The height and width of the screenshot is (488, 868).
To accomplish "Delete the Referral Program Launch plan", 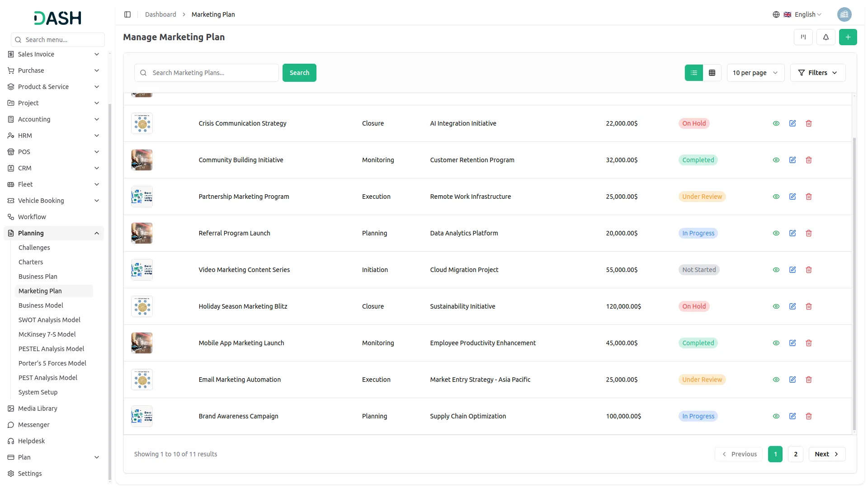I will pyautogui.click(x=808, y=233).
